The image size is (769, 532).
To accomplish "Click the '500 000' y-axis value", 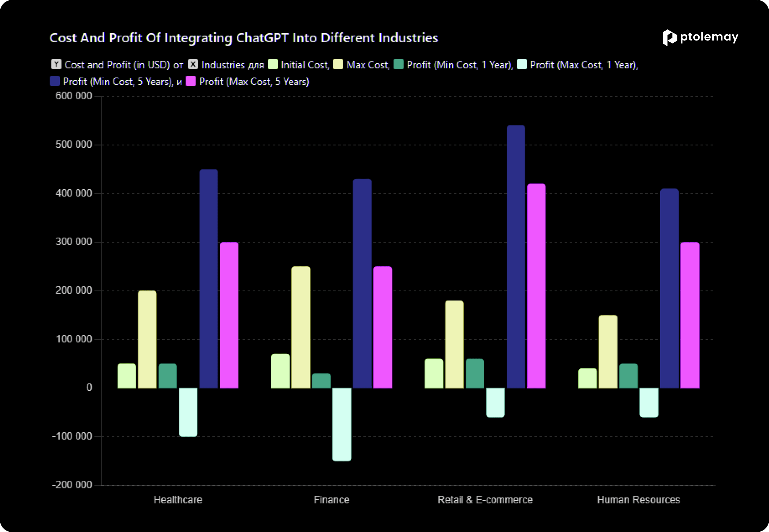I will [x=74, y=145].
